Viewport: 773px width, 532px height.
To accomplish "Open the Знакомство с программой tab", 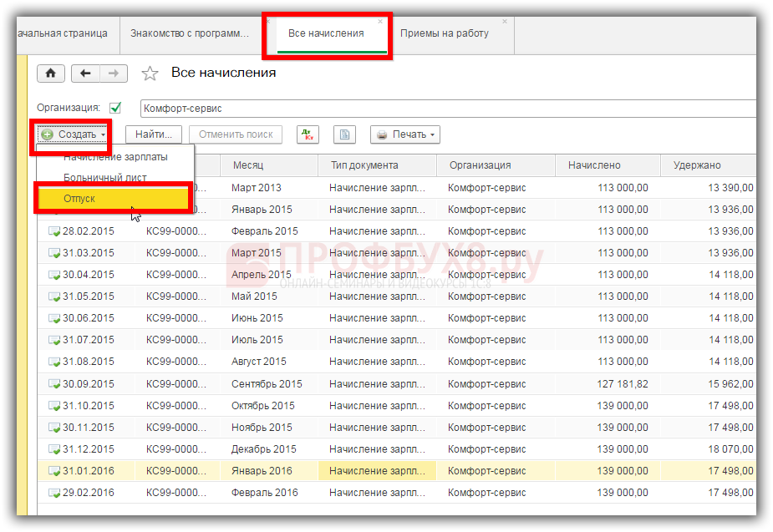I will point(189,33).
